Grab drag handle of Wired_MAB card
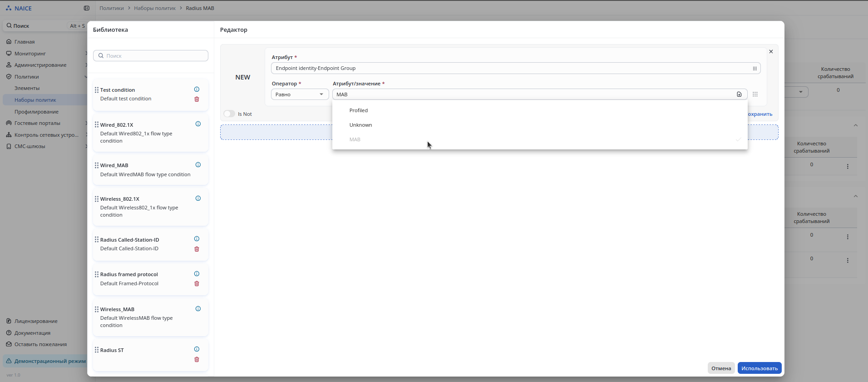This screenshot has height=382, width=868. [x=97, y=165]
